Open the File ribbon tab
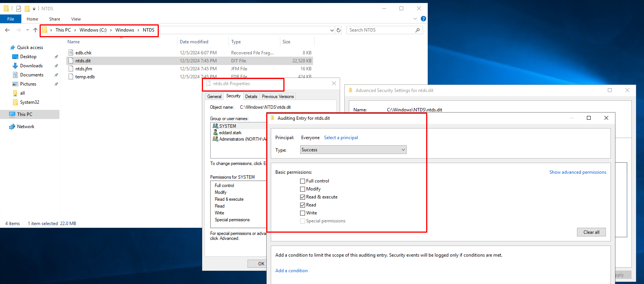 pos(11,19)
